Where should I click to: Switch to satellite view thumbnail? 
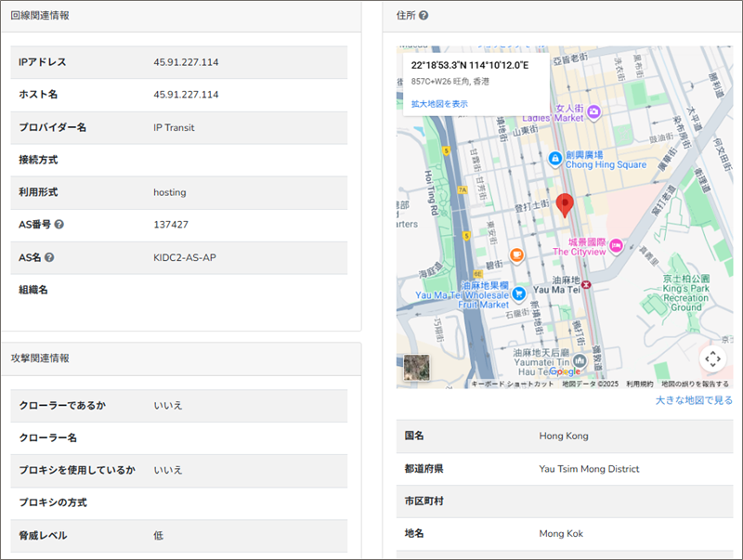point(417,369)
